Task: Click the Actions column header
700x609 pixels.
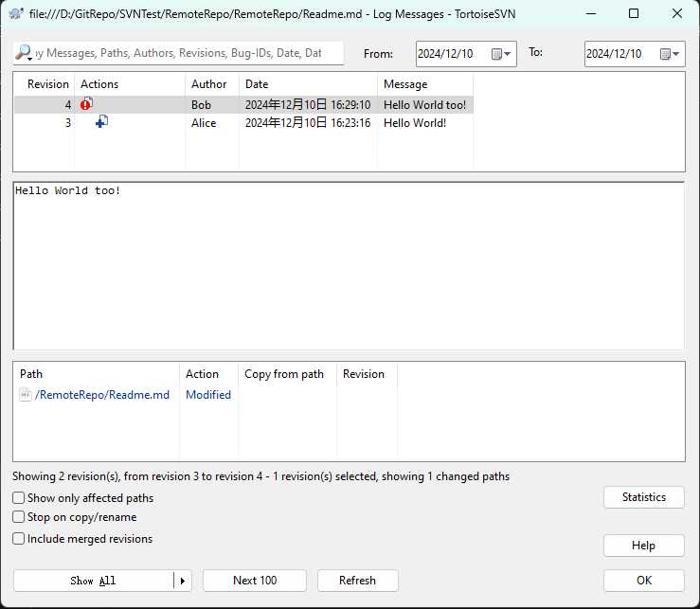Action: 130,84
